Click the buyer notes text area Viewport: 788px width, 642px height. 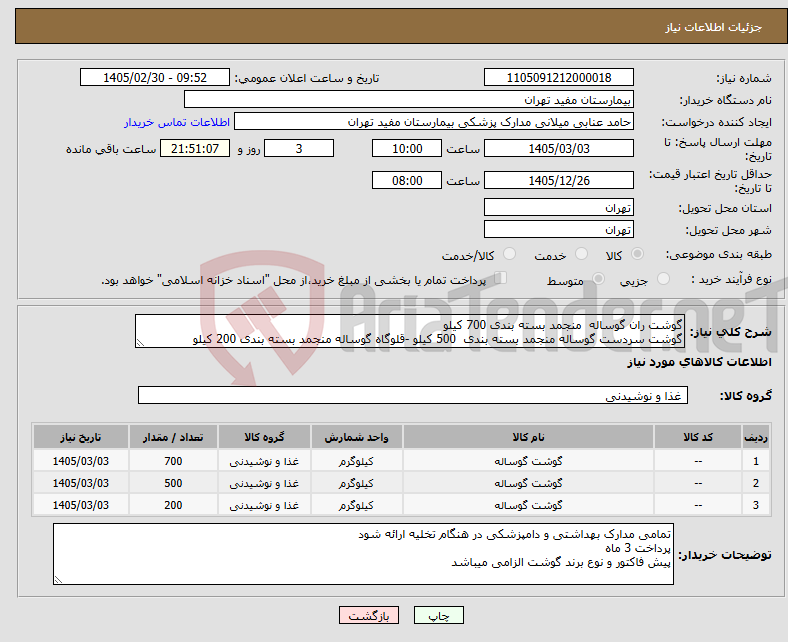point(363,554)
